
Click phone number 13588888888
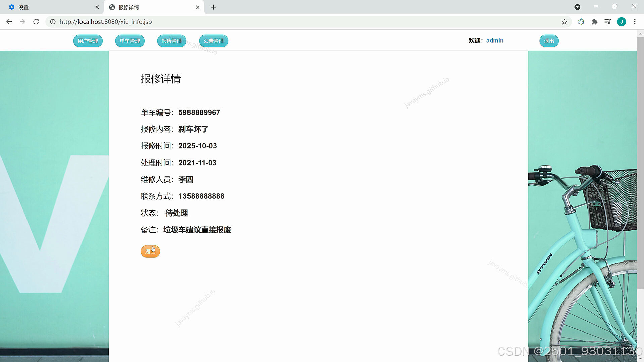click(201, 196)
